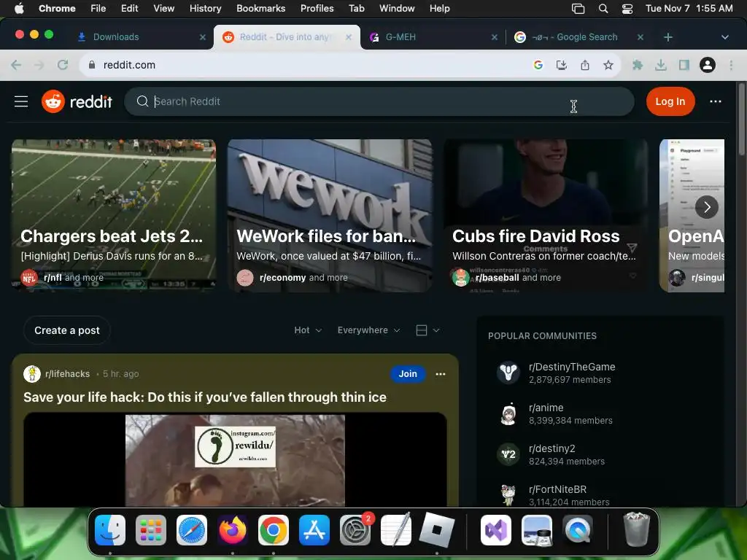Open the Bookmarks menu
This screenshot has height=560, width=747.
[260, 9]
